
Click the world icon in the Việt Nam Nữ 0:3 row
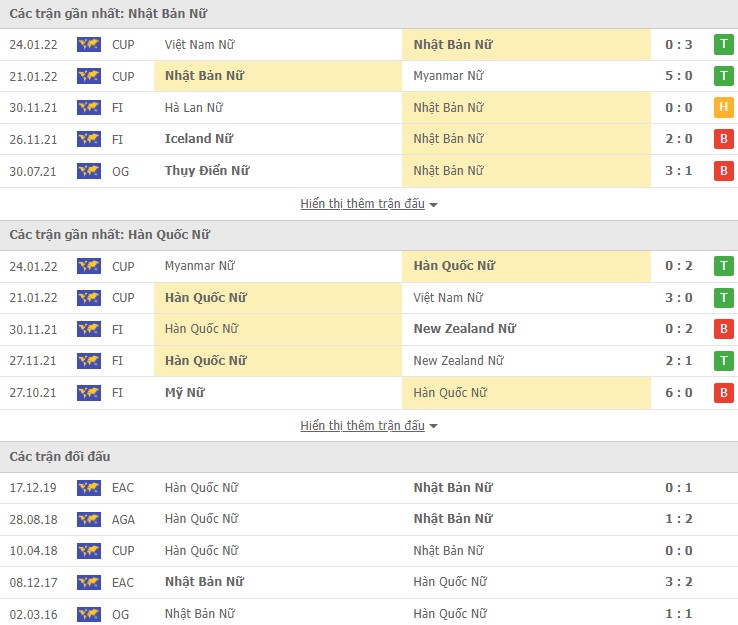click(89, 45)
